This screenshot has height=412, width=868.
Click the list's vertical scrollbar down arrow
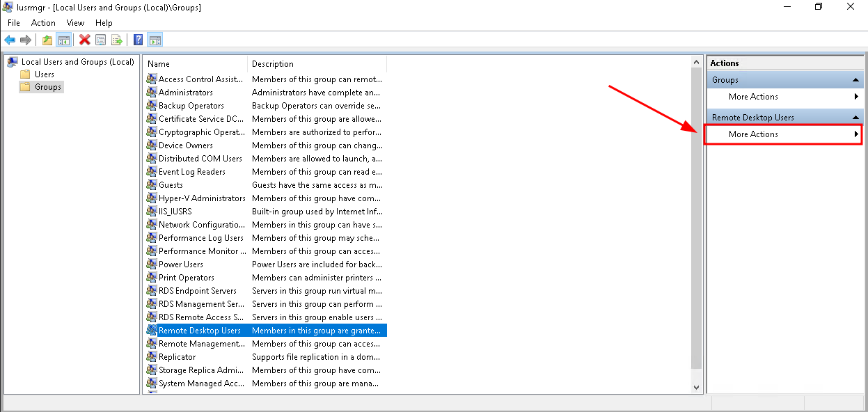[x=697, y=388]
